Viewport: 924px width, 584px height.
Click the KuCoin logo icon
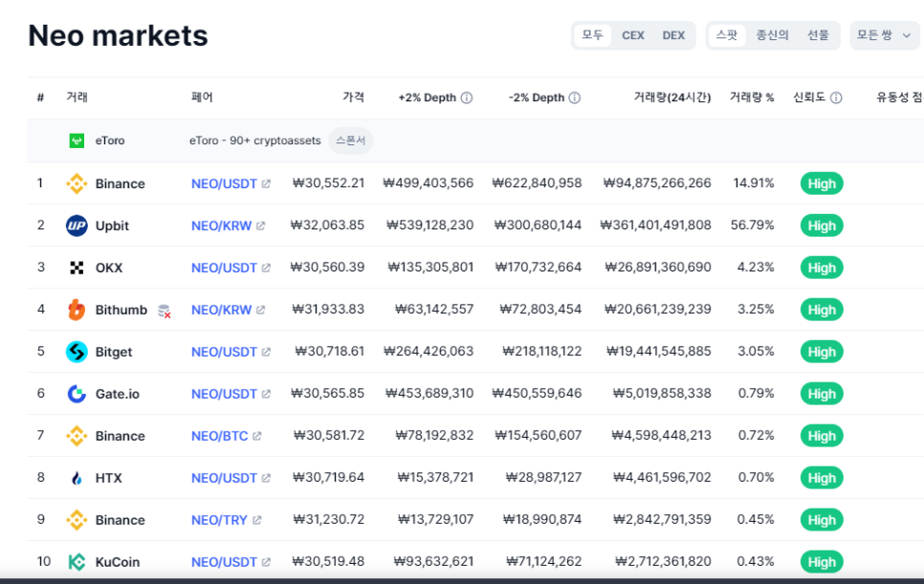(77, 562)
